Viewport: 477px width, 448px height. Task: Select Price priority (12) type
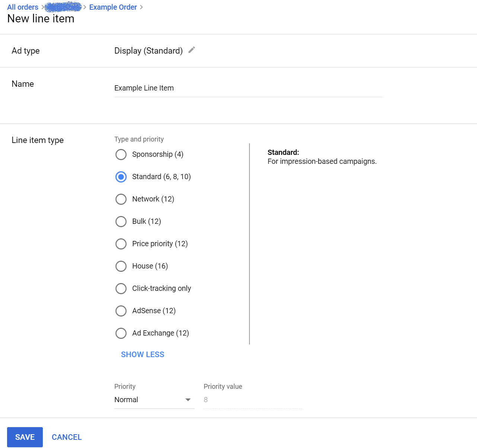coord(121,244)
